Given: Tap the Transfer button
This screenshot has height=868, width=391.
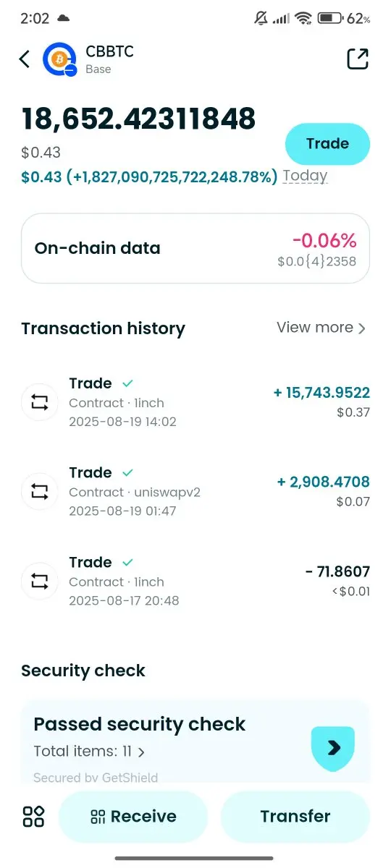Looking at the screenshot, I should [x=295, y=817].
